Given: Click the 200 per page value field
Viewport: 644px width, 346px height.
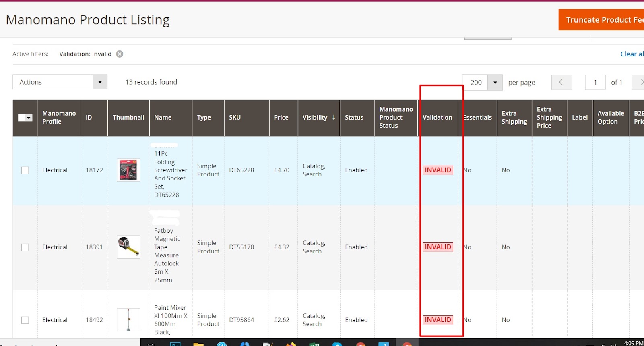Looking at the screenshot, I should click(475, 82).
